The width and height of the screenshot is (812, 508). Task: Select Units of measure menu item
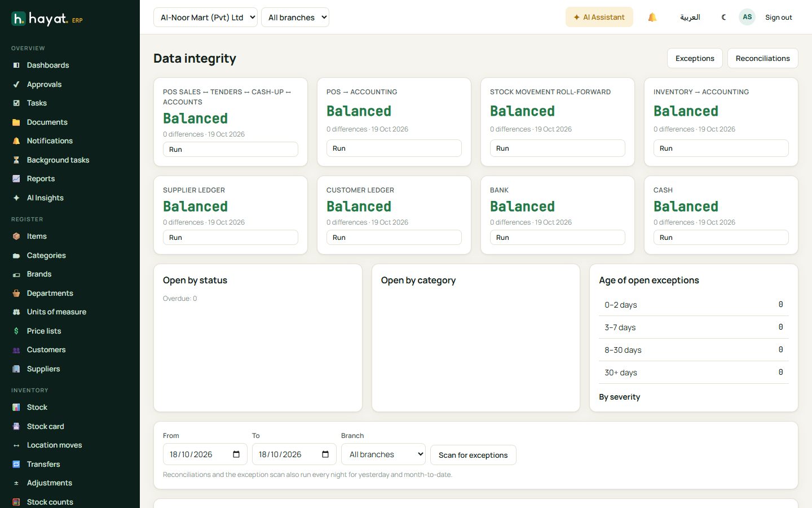pyautogui.click(x=56, y=312)
